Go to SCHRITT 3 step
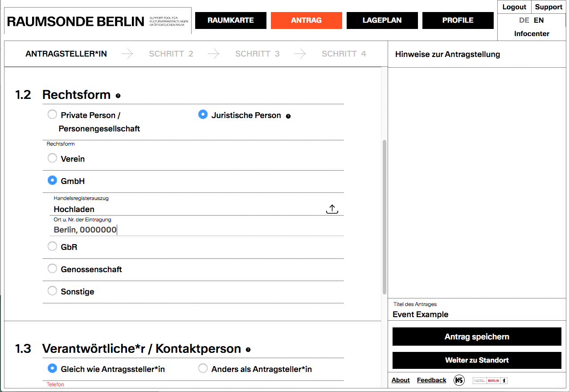 point(258,54)
